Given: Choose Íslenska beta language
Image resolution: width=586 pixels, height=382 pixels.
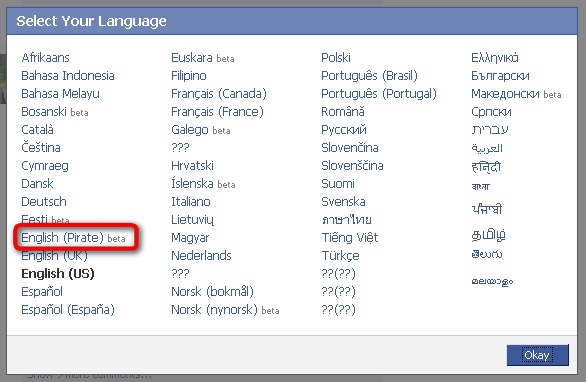Looking at the screenshot, I should point(203,184).
